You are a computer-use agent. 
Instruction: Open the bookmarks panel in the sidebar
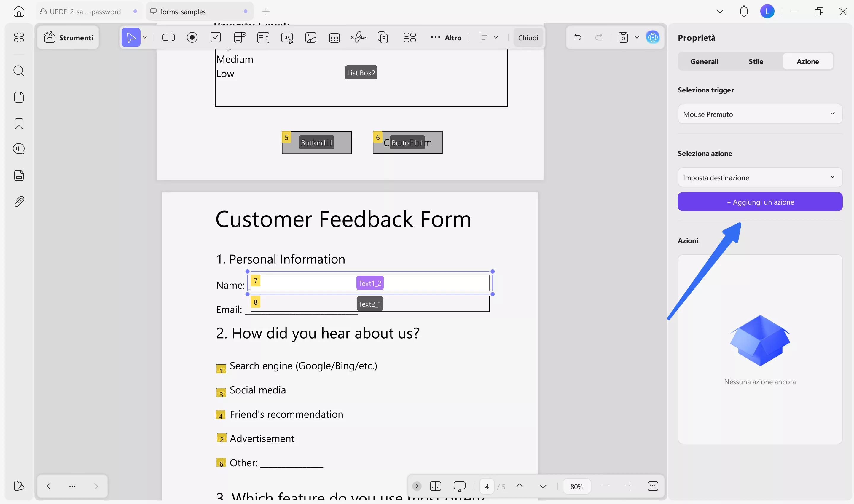coord(19,123)
